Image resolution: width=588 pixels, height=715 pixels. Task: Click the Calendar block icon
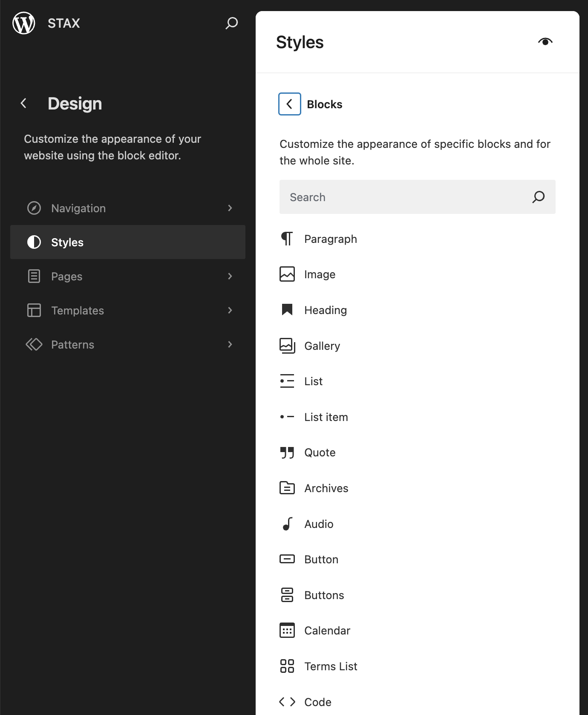(287, 630)
